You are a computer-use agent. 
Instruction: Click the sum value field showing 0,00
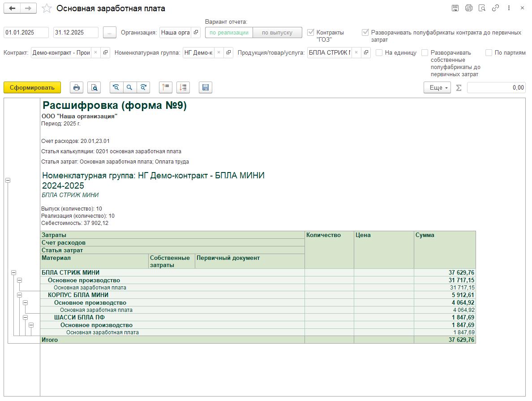[x=496, y=88]
